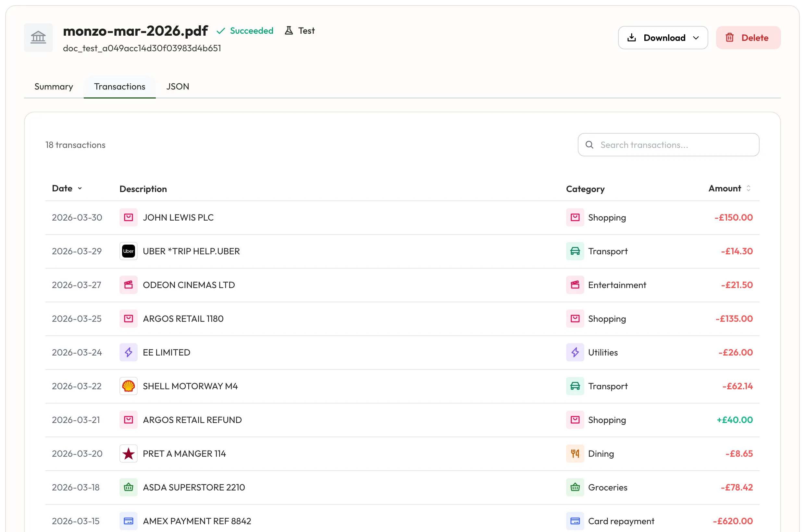Click the 2026-03-22 date cell

(x=77, y=386)
